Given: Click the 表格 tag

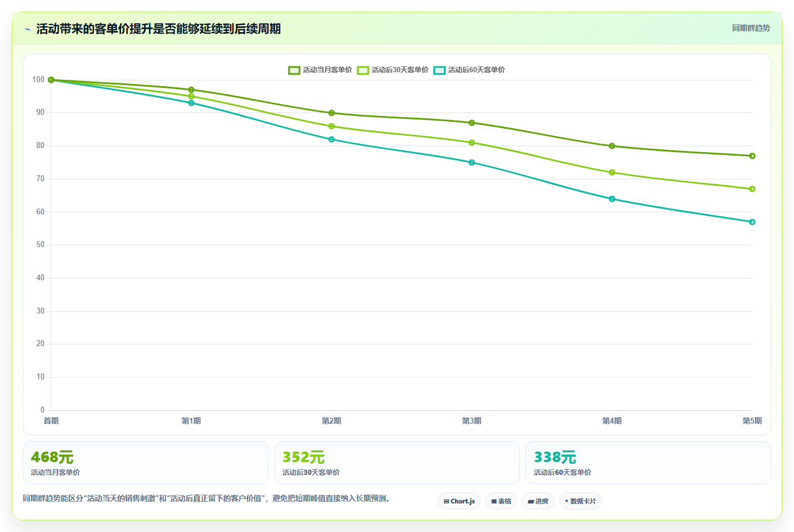Looking at the screenshot, I should (x=501, y=501).
